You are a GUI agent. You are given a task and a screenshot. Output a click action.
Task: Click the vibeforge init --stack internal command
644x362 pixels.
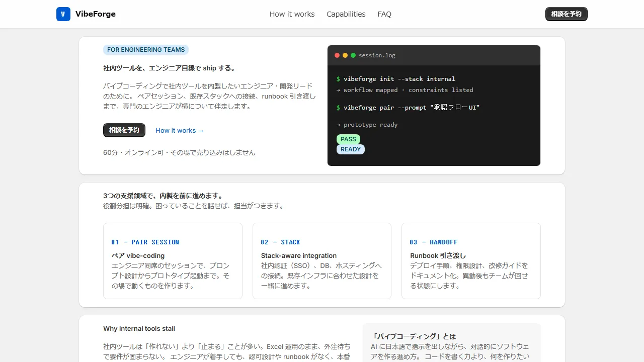(x=396, y=79)
